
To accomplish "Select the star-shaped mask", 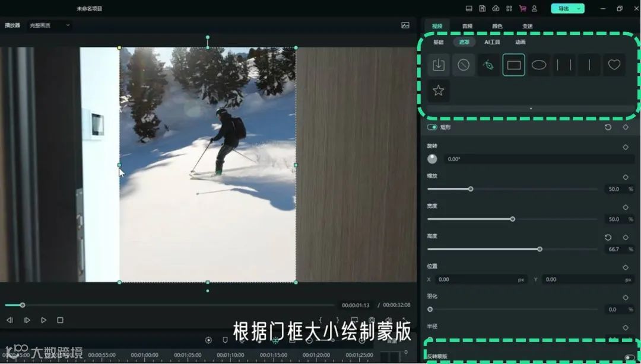I will click(439, 91).
